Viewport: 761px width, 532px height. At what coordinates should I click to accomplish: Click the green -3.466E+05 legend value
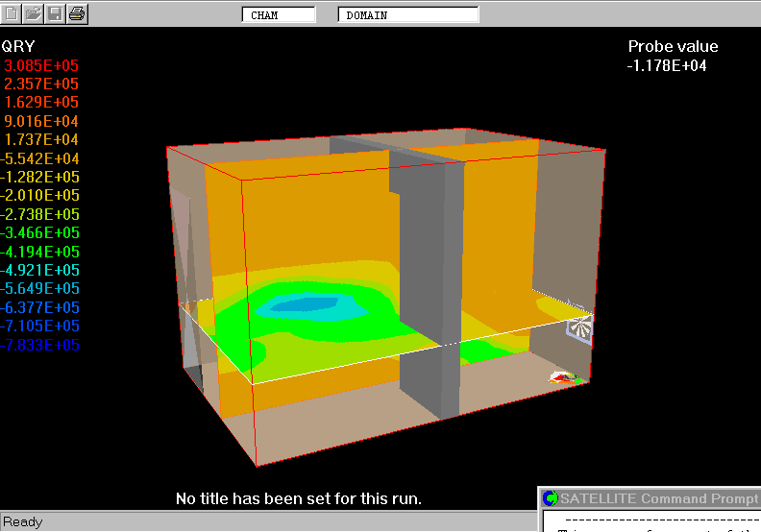(x=40, y=233)
